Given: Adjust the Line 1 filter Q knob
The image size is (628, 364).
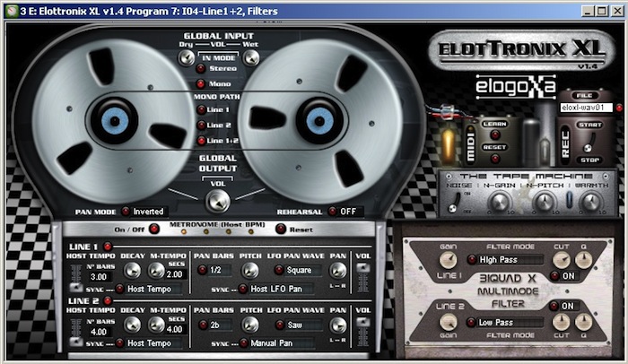Looking at the screenshot, I should pyautogui.click(x=583, y=260).
